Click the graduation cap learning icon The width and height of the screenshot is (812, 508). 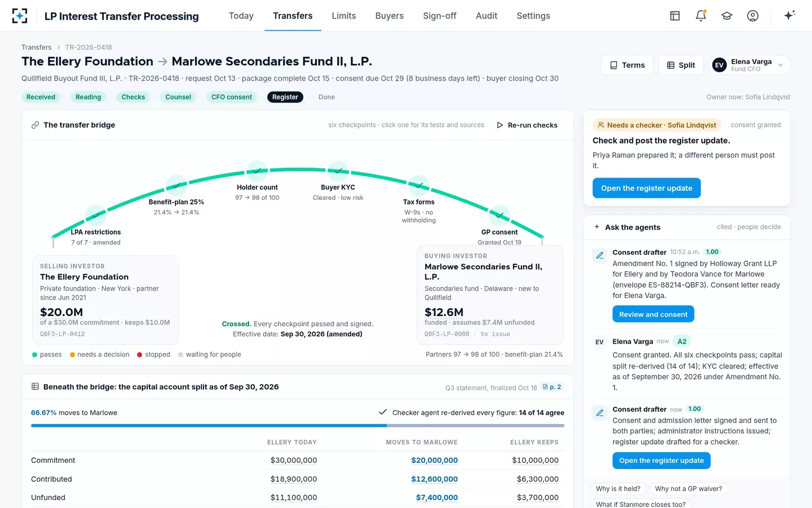click(727, 16)
